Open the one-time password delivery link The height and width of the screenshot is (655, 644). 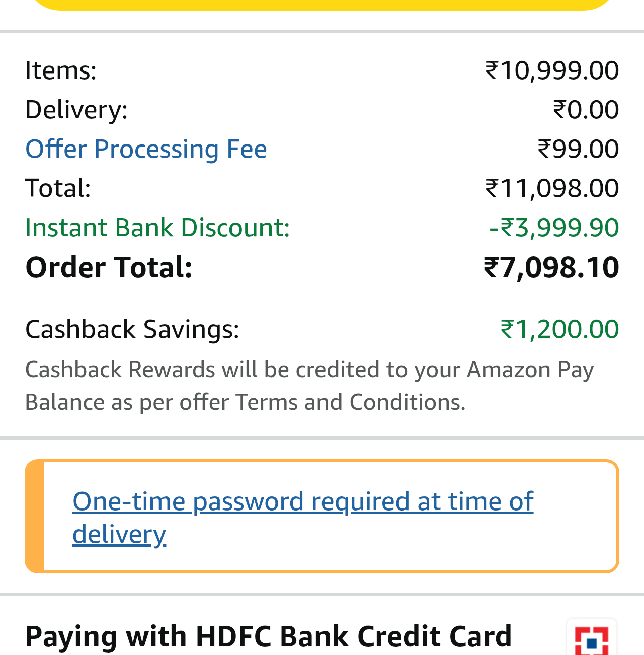coord(302,517)
